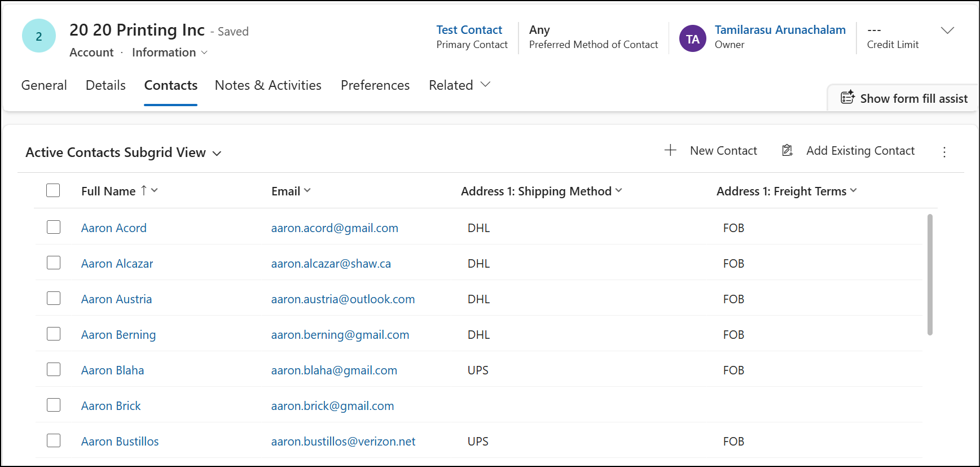Open the Test Contact primary contact link
The height and width of the screenshot is (467, 980).
click(x=469, y=30)
